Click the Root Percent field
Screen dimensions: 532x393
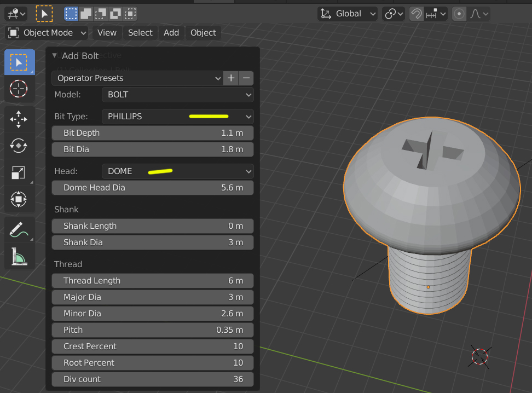[153, 363]
